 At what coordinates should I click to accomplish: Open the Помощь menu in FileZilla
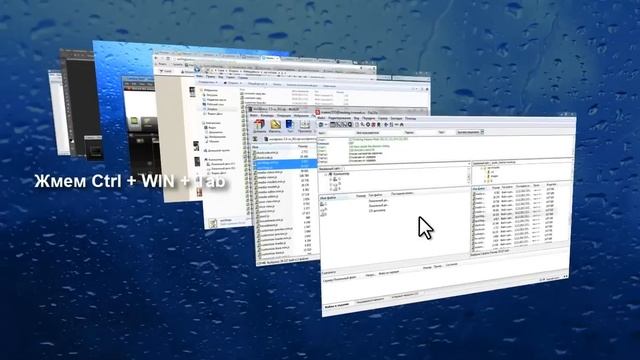click(x=411, y=118)
